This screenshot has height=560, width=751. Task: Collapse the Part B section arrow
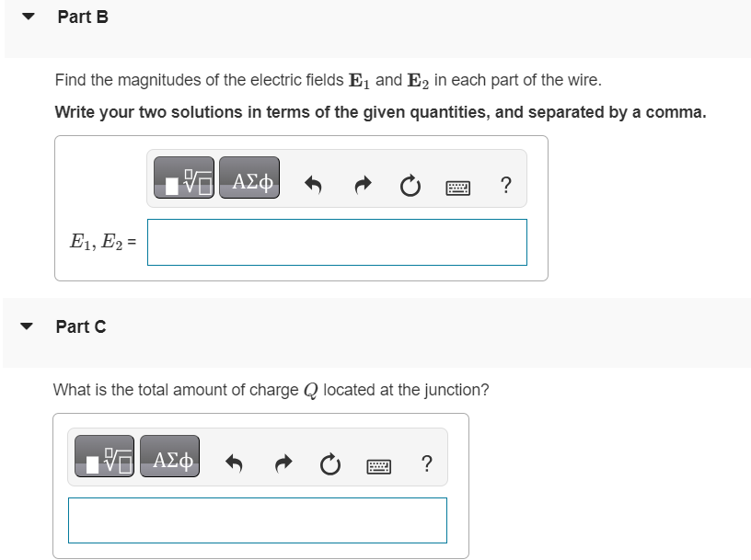pyautogui.click(x=29, y=17)
